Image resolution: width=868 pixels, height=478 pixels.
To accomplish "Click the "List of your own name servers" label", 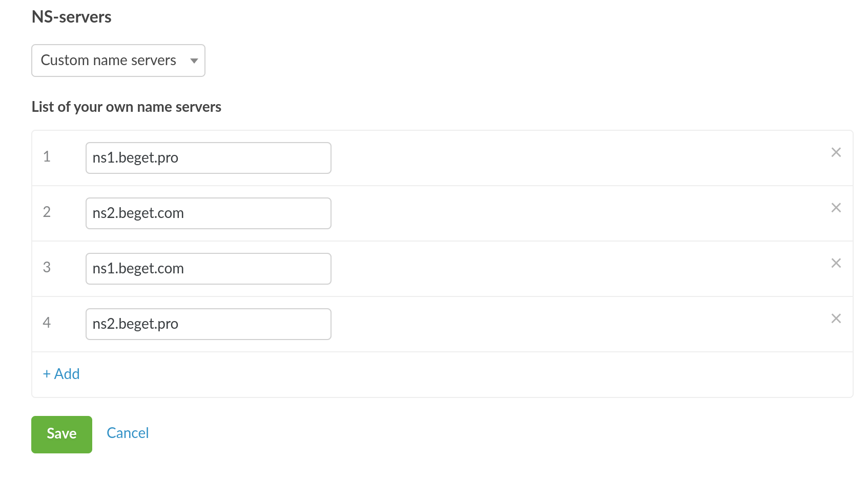I will pyautogui.click(x=127, y=107).
